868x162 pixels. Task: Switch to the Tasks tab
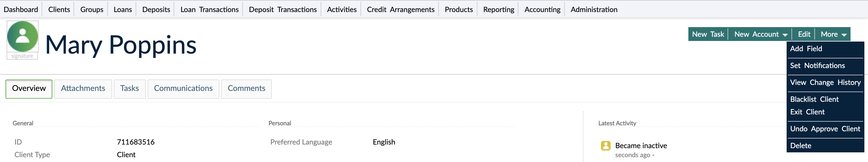click(x=129, y=89)
